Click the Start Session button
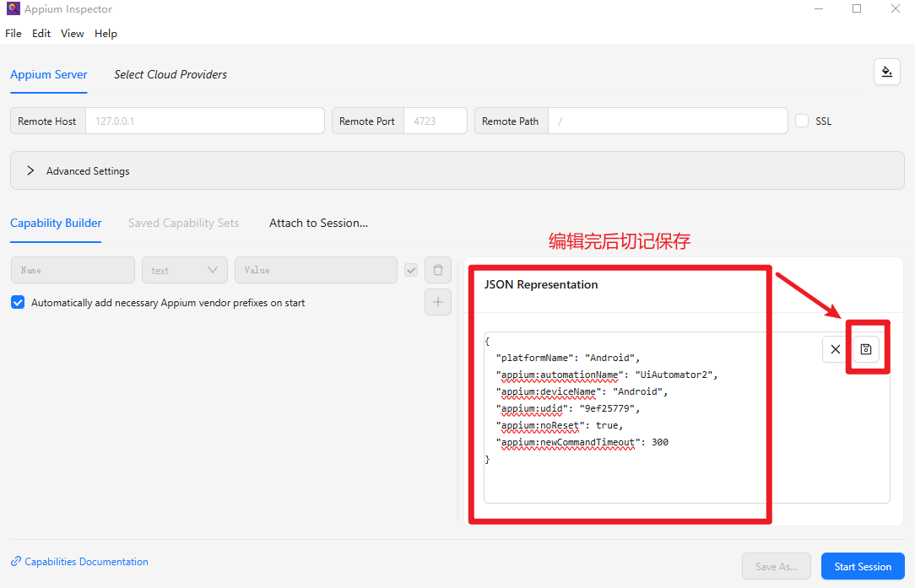 point(862,566)
